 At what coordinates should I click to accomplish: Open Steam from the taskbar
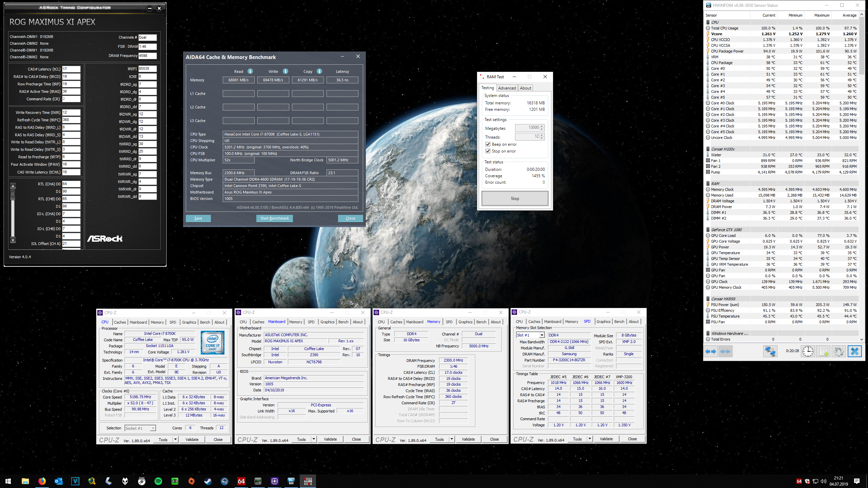[208, 481]
